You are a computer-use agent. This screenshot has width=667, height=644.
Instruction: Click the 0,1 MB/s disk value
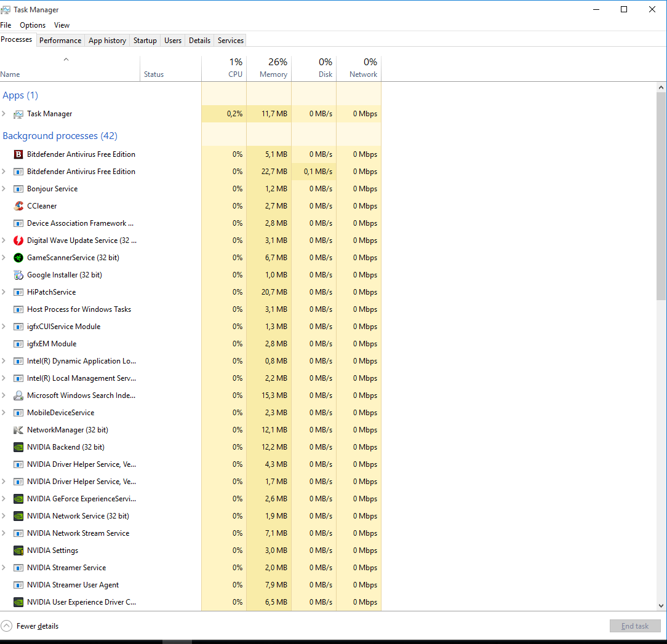pyautogui.click(x=318, y=172)
